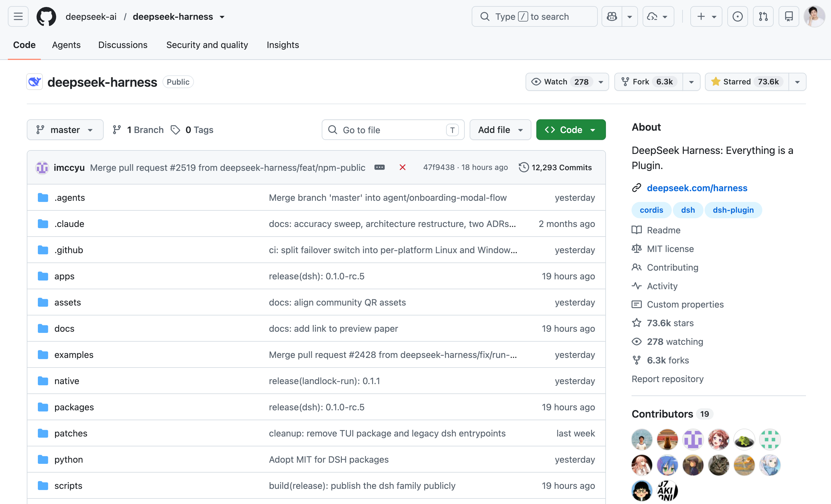Viewport: 831px width, 504px height.
Task: Open the master branch dropdown
Action: point(65,130)
